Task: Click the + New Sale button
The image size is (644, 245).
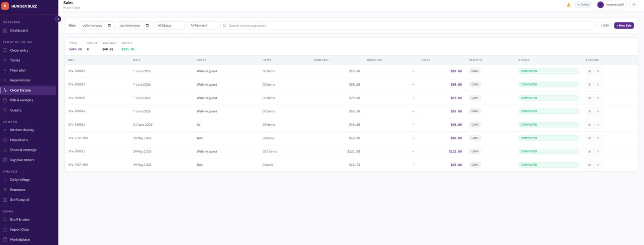Action: [x=624, y=25]
